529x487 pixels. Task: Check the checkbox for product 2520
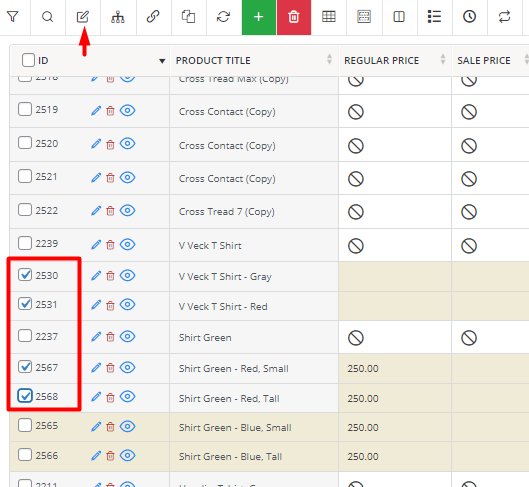tap(25, 143)
